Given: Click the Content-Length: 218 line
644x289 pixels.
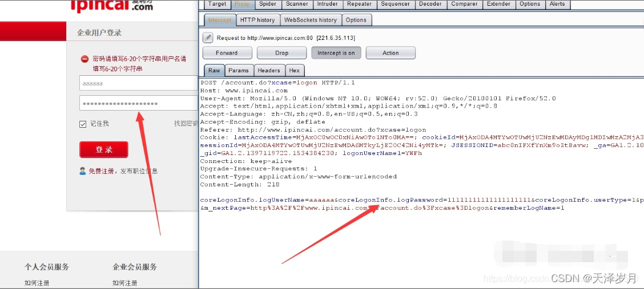Looking at the screenshot, I should pyautogui.click(x=240, y=185).
